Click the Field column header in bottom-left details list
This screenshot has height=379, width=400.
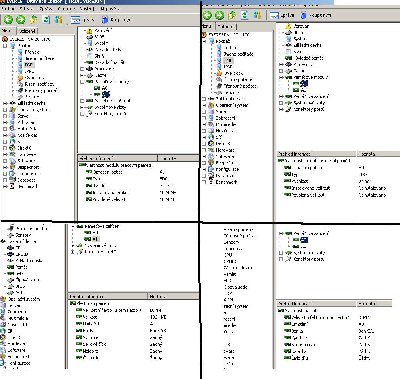coord(108,296)
